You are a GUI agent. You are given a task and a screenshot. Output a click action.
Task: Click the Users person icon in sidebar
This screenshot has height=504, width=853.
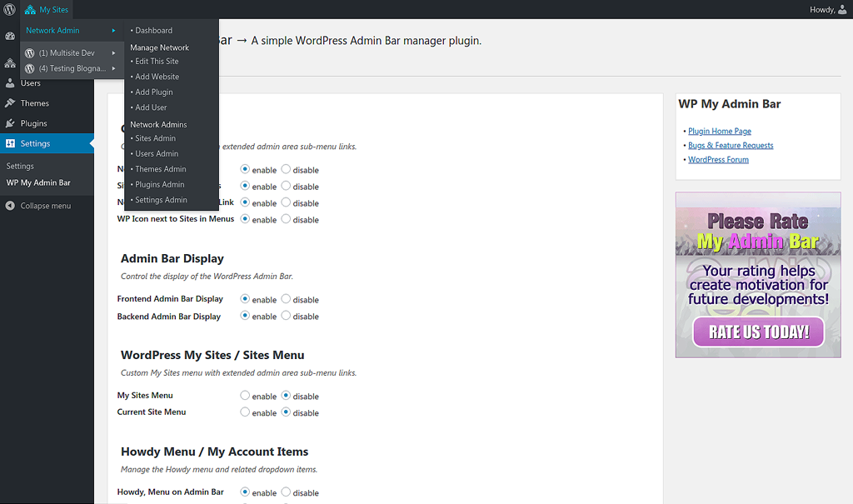pos(10,83)
